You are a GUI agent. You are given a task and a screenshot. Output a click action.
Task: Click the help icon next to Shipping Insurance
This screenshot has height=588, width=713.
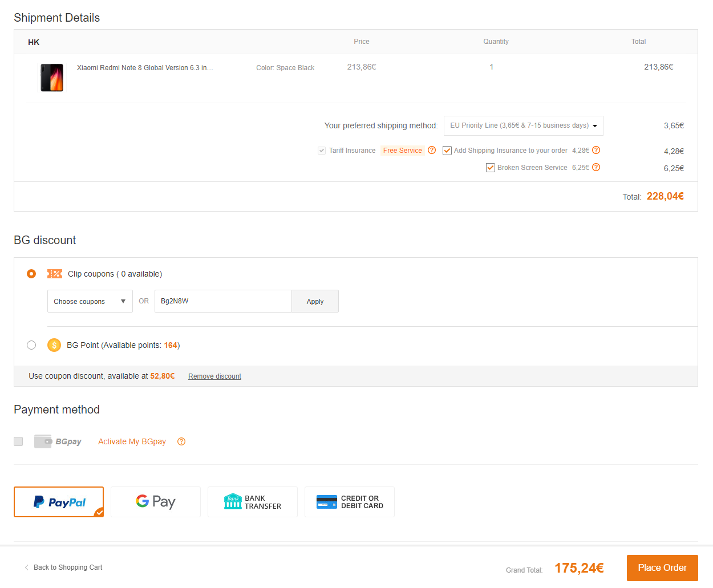596,151
